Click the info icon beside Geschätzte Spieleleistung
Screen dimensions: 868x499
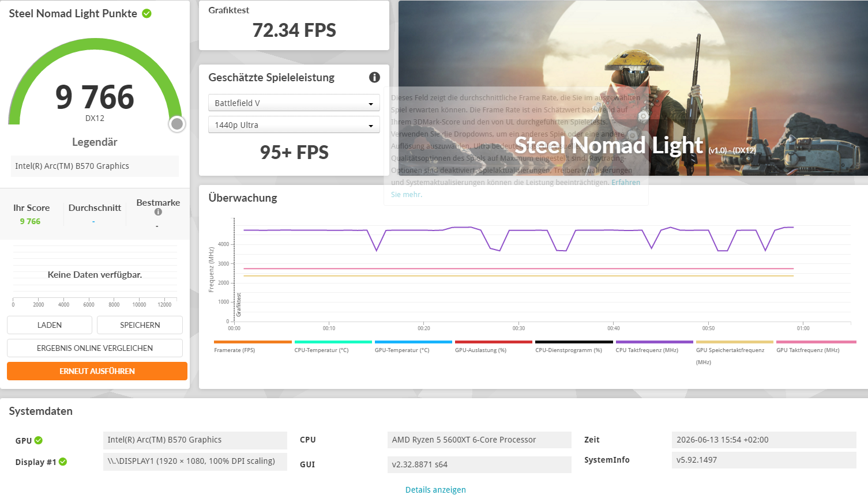point(374,77)
